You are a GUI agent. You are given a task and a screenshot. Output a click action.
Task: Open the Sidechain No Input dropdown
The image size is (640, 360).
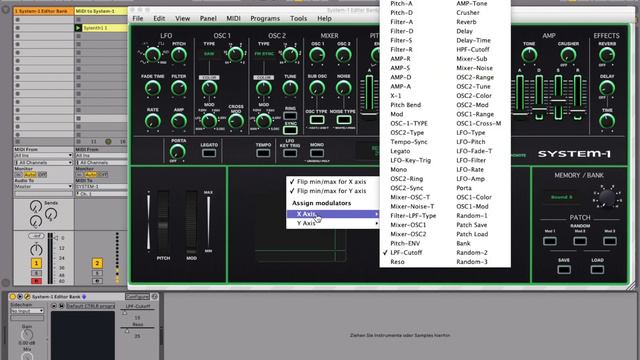(x=27, y=311)
